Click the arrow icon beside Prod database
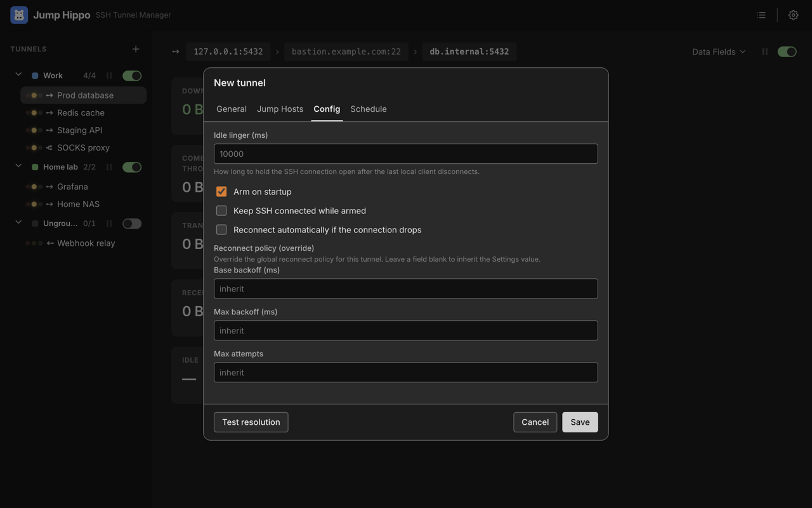 click(49, 95)
